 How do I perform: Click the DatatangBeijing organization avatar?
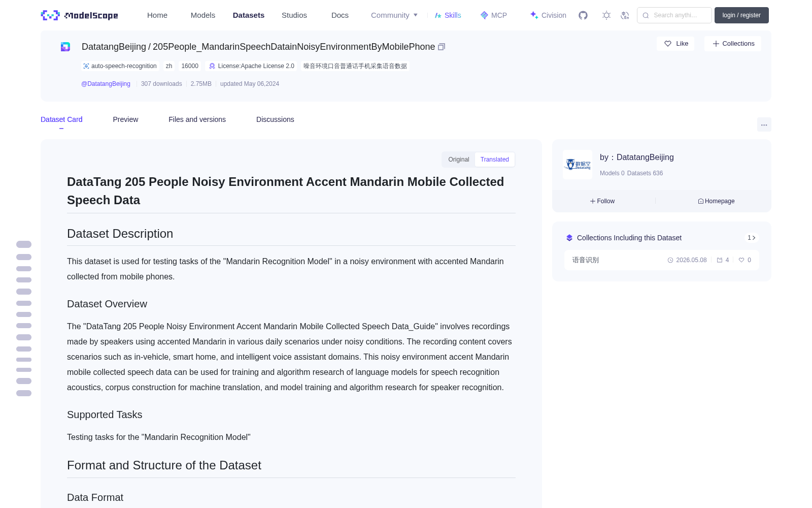pyautogui.click(x=578, y=165)
